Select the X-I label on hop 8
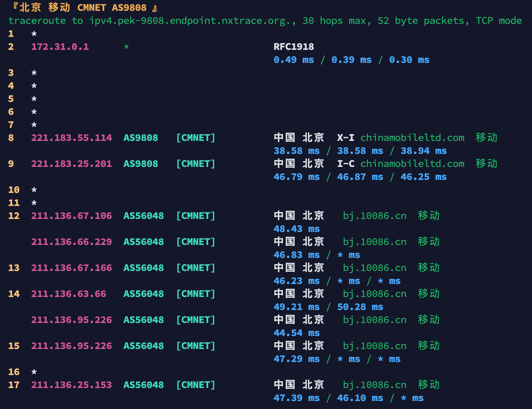 tap(346, 138)
